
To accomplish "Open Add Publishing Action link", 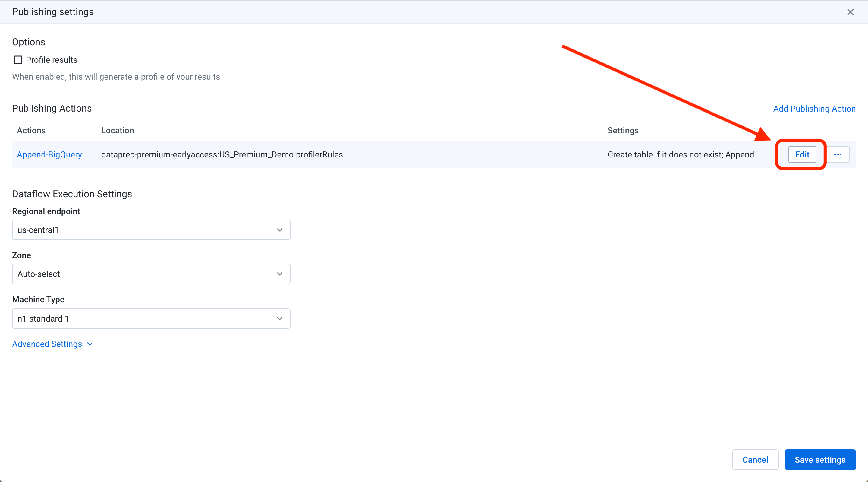I will pos(814,109).
